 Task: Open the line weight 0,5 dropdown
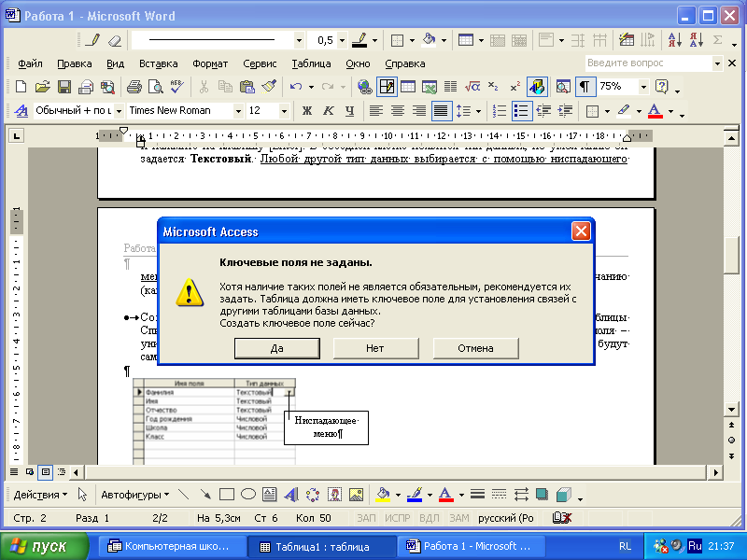[x=342, y=40]
